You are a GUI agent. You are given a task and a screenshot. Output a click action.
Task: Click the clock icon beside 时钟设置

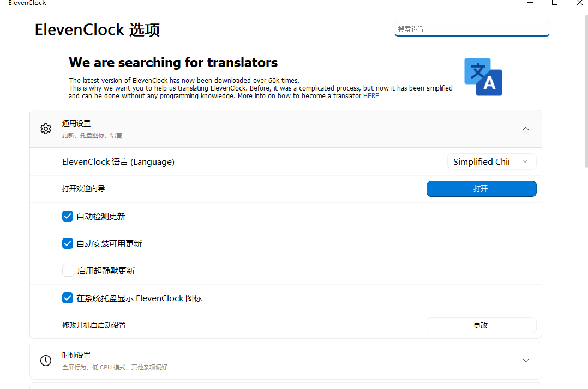[x=46, y=361]
